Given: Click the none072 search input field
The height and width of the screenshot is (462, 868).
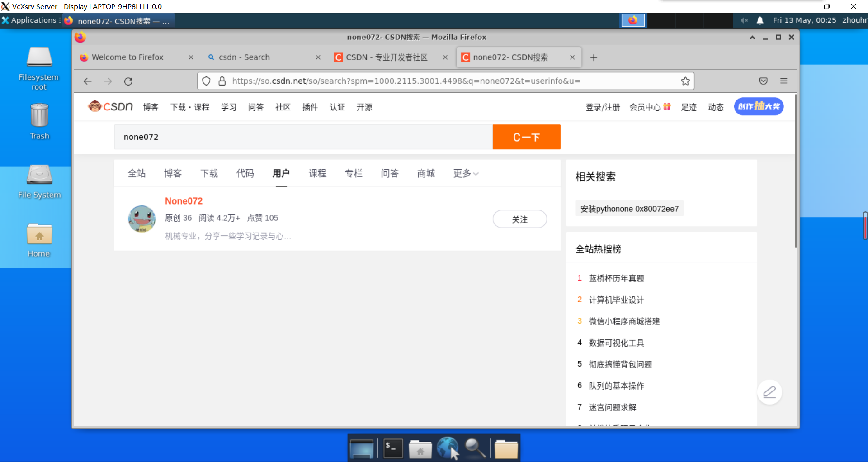Looking at the screenshot, I should click(303, 137).
